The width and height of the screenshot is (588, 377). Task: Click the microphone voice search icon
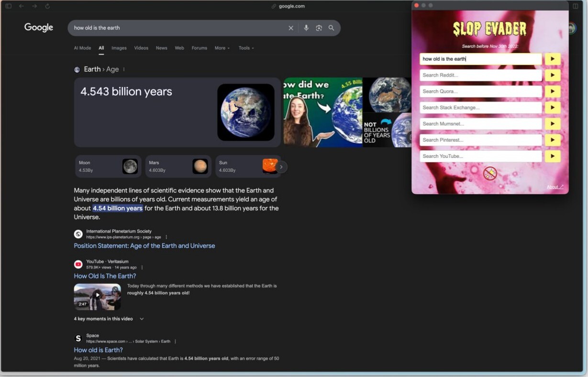coord(306,28)
